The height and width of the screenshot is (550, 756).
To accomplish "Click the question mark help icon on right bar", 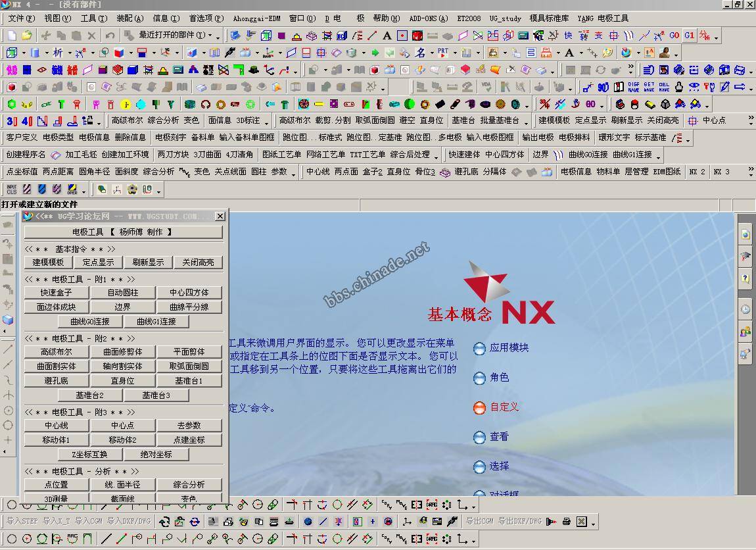I will pyautogui.click(x=745, y=278).
